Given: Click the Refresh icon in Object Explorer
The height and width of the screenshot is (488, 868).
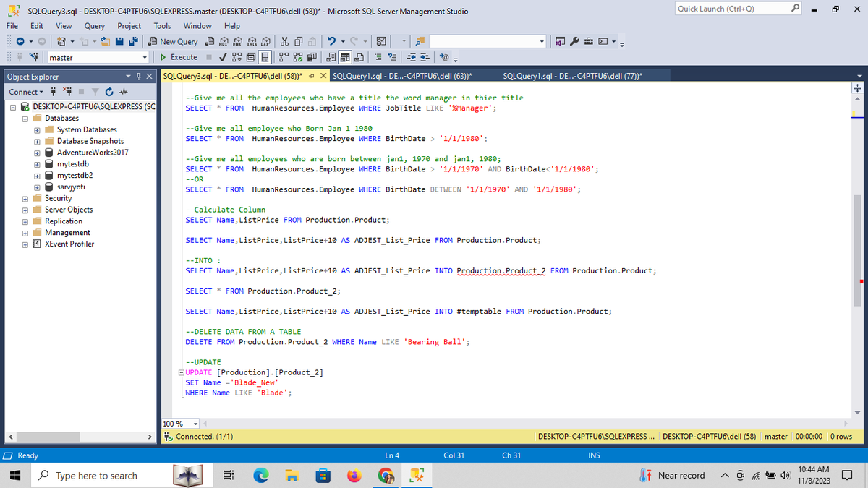Looking at the screenshot, I should pos(109,92).
